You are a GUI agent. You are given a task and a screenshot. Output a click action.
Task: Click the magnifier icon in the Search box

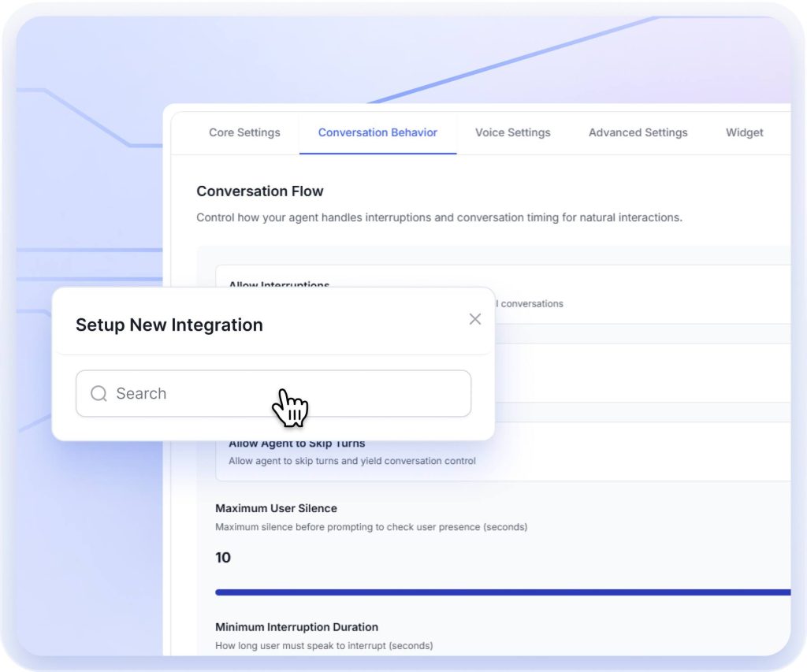[x=99, y=393]
